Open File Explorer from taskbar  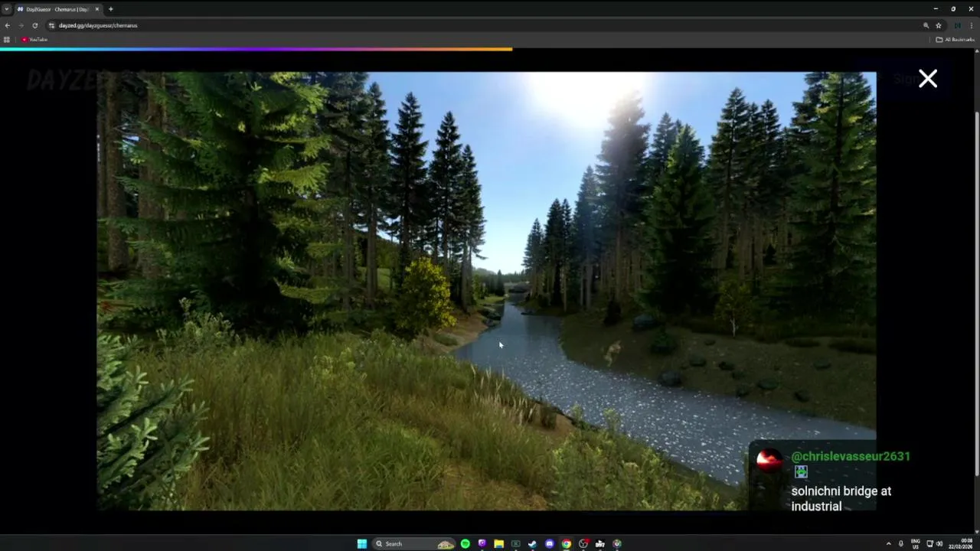pos(498,543)
